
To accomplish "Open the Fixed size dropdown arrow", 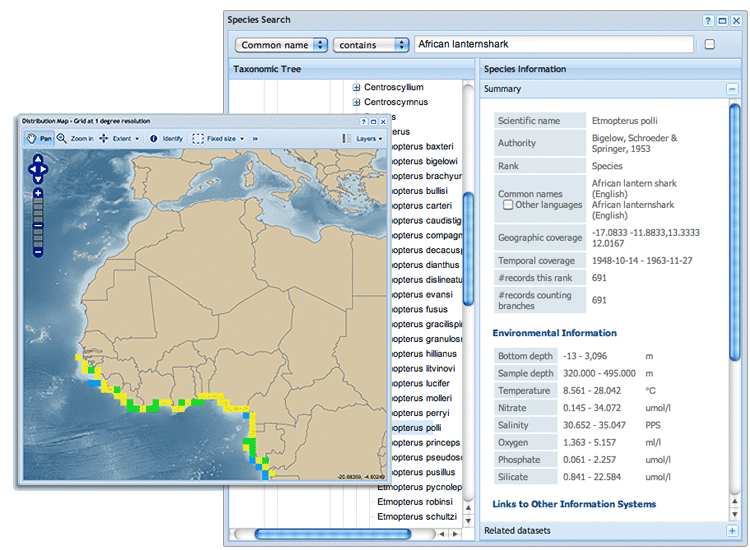I will (242, 139).
